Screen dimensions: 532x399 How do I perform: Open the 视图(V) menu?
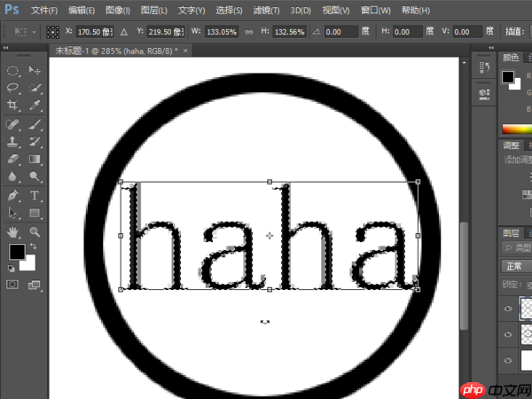click(336, 10)
